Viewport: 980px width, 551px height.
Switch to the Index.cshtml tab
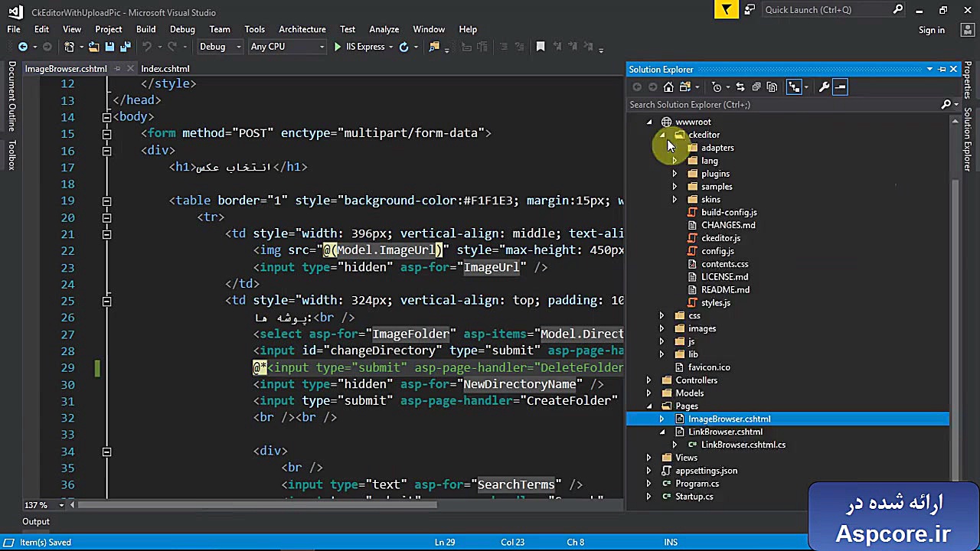[x=165, y=69]
